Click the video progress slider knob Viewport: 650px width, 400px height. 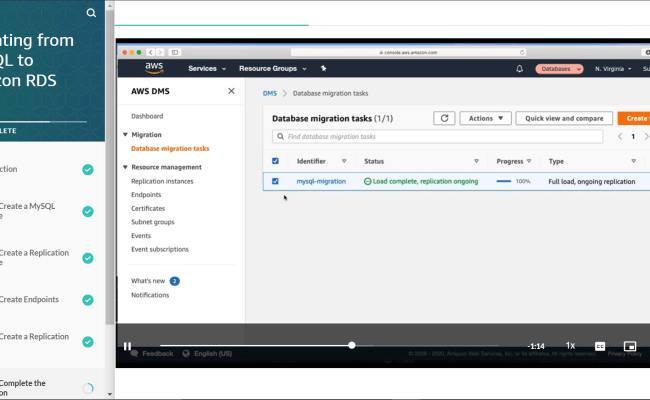pyautogui.click(x=352, y=345)
